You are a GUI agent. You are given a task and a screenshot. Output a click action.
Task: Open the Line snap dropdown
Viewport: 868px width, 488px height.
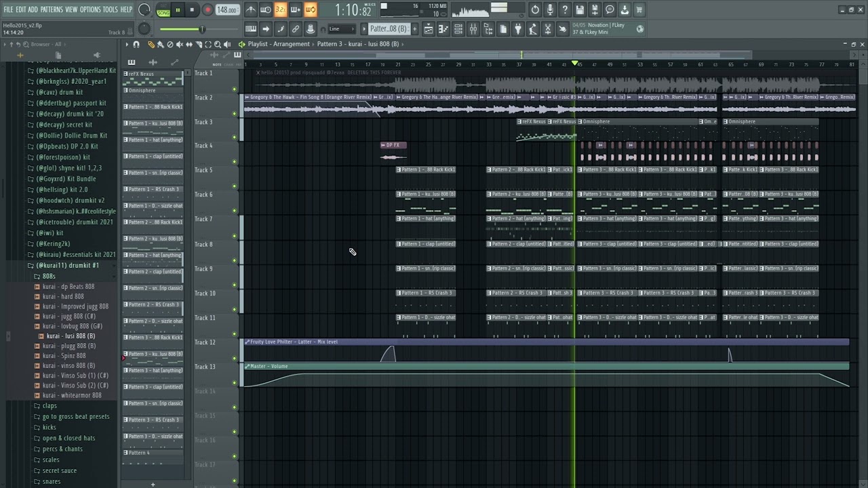tap(342, 28)
